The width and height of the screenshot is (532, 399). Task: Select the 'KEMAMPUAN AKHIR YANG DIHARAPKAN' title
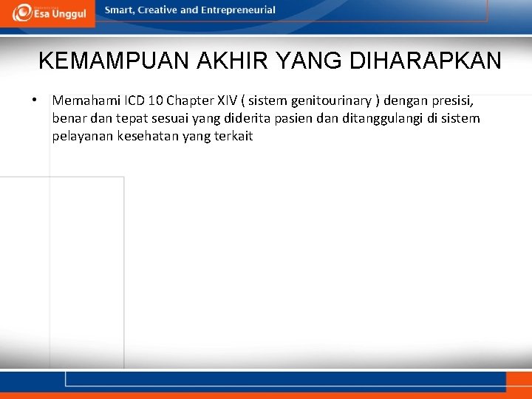tap(270, 61)
